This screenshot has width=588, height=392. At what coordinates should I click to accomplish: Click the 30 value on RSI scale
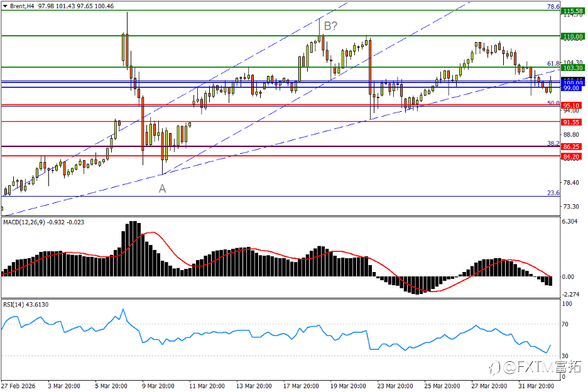(x=565, y=356)
